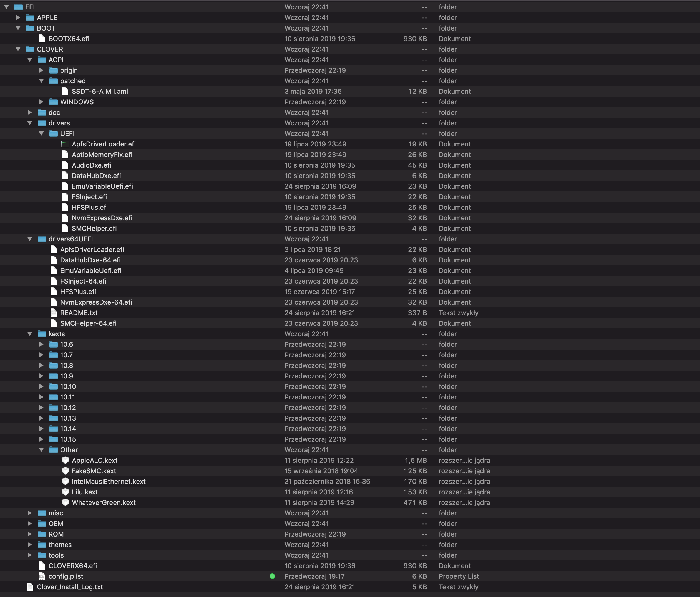Image resolution: width=700 pixels, height=597 pixels.
Task: Click the date 15 września 2018 19:04
Action: [321, 471]
